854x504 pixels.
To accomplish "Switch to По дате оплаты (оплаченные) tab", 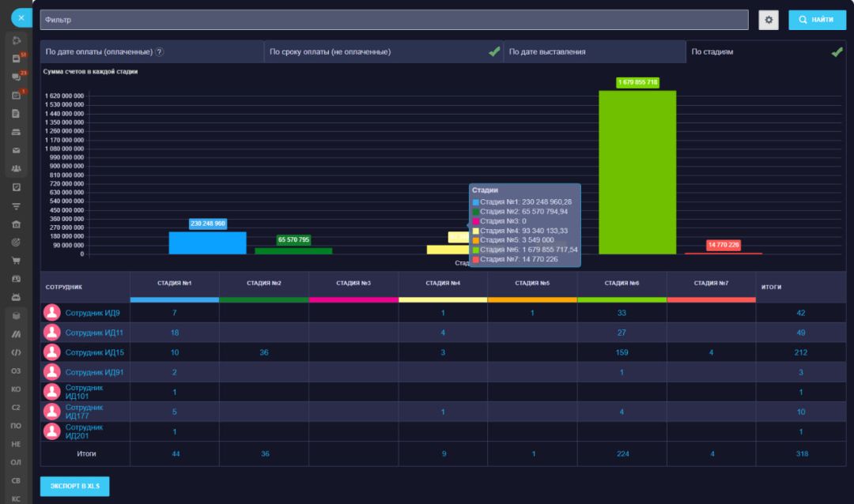I will click(x=99, y=52).
